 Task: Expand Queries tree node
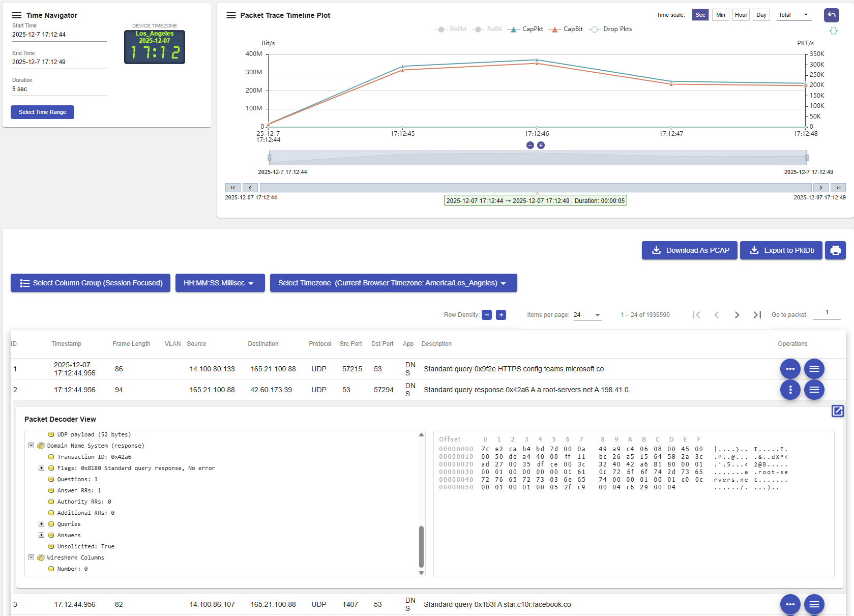point(42,524)
